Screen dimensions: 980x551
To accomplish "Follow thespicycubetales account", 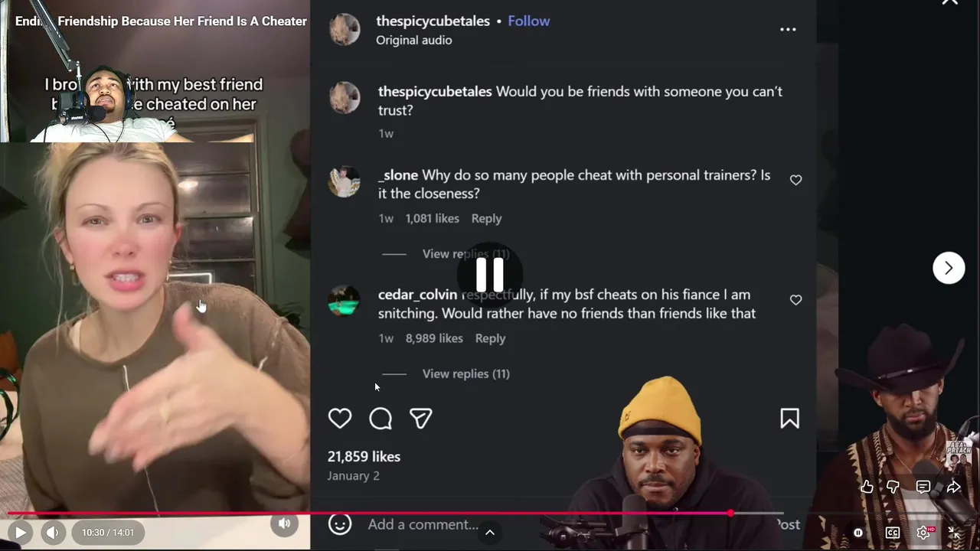I will (x=528, y=21).
